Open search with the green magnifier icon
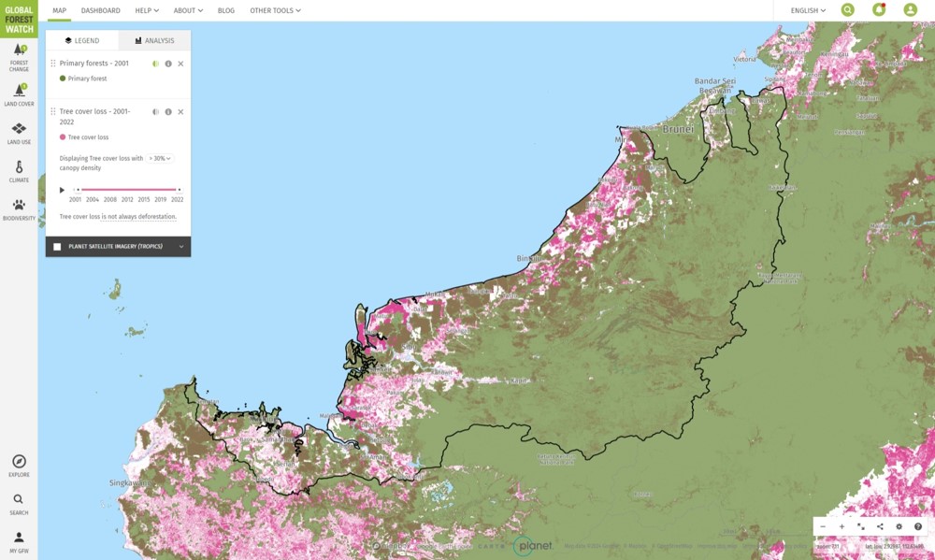The height and width of the screenshot is (560, 935). (847, 10)
